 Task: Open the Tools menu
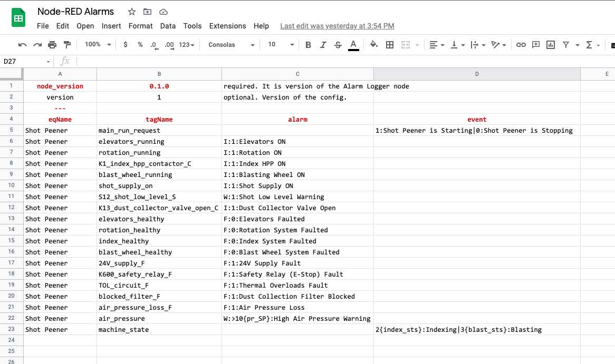tap(192, 26)
